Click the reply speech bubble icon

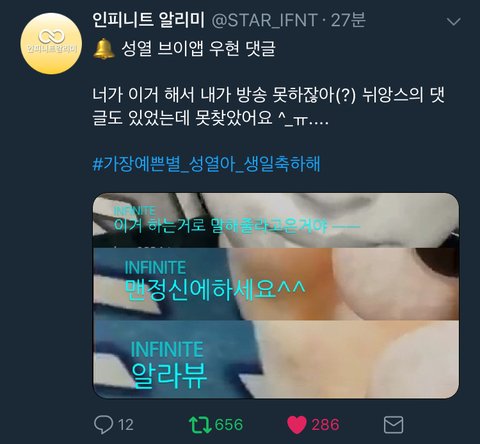(x=104, y=424)
